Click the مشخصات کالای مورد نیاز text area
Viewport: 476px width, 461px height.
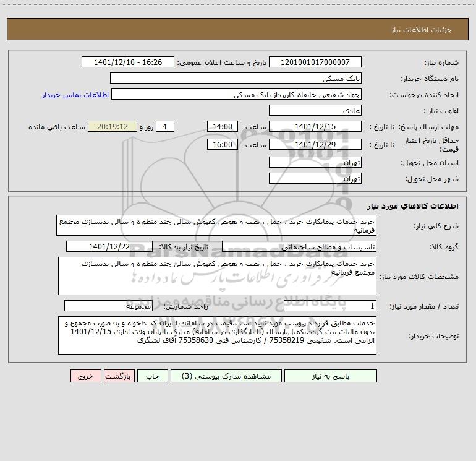(217, 276)
